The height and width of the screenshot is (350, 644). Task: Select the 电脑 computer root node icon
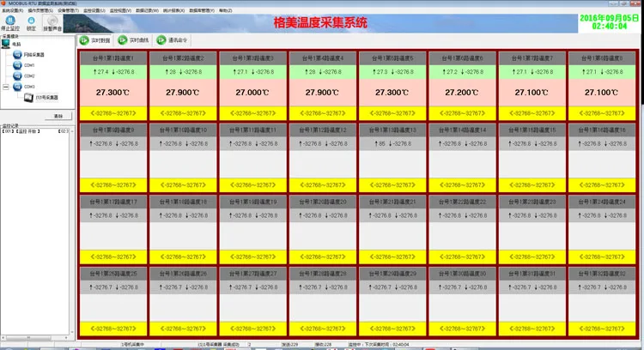tap(6, 44)
